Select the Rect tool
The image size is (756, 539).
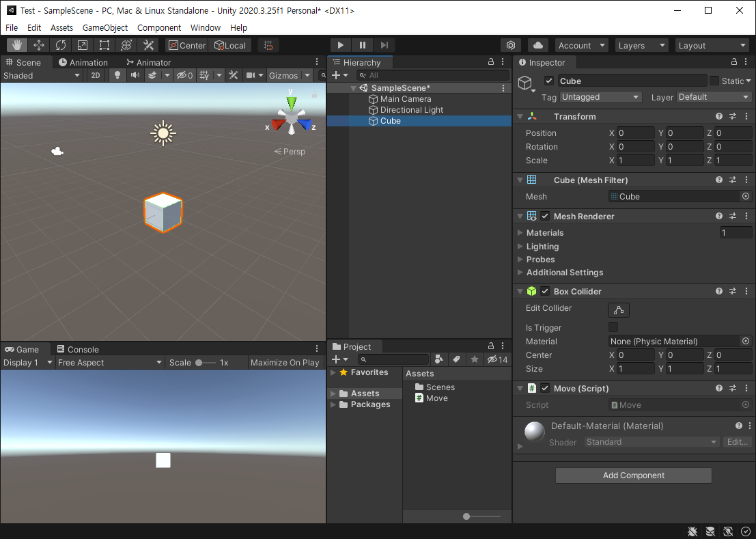104,45
